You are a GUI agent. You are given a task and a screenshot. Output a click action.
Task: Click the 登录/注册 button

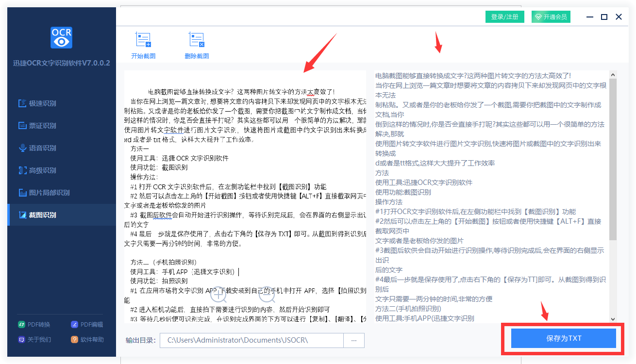point(505,17)
